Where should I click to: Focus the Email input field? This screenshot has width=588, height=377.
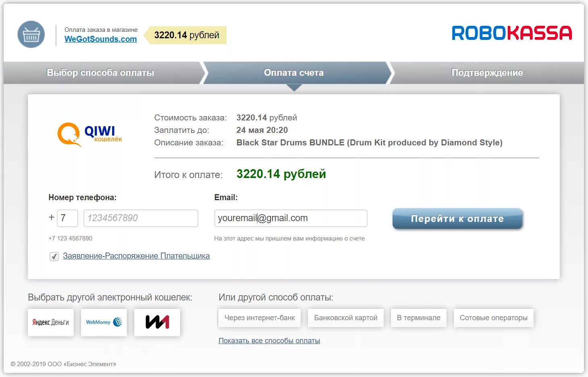(x=291, y=218)
